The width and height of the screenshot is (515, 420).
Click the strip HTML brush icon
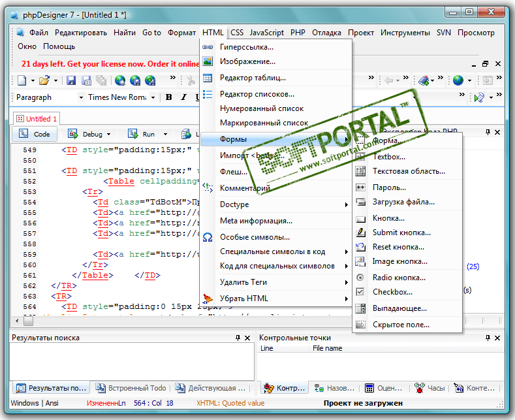pos(208,299)
